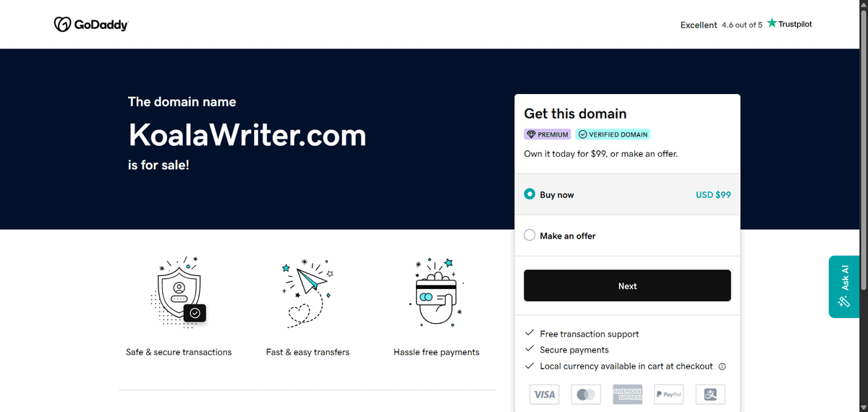Click the local currency info icon
The image size is (868, 412).
(x=722, y=366)
